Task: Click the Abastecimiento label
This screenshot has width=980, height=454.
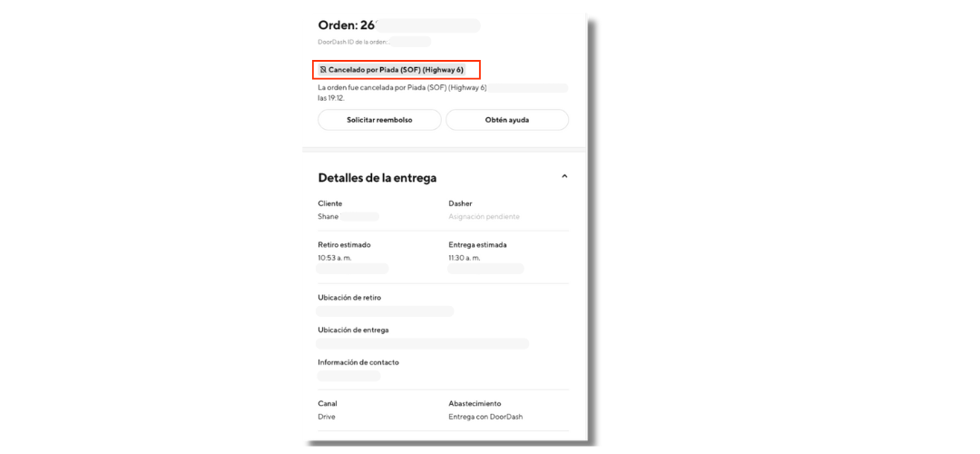Action: click(475, 403)
